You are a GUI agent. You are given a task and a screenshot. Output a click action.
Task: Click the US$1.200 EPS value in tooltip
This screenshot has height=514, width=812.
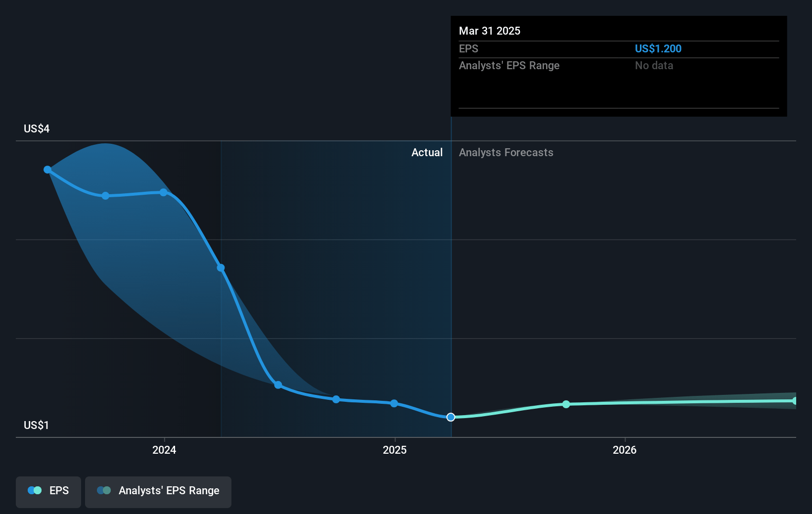pos(658,48)
